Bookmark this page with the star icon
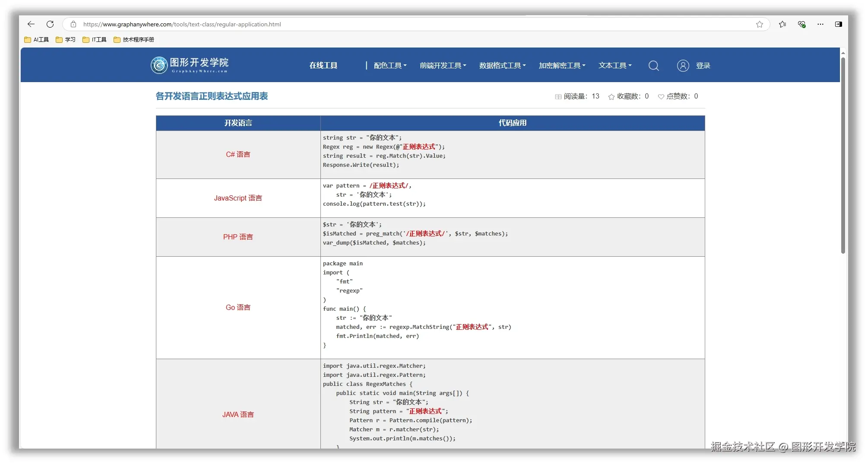 [760, 24]
